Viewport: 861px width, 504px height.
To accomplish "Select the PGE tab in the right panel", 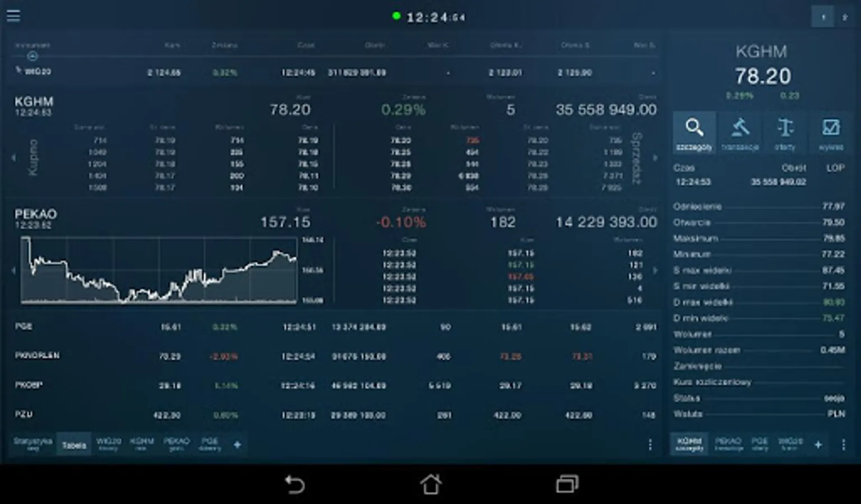I will (x=760, y=445).
